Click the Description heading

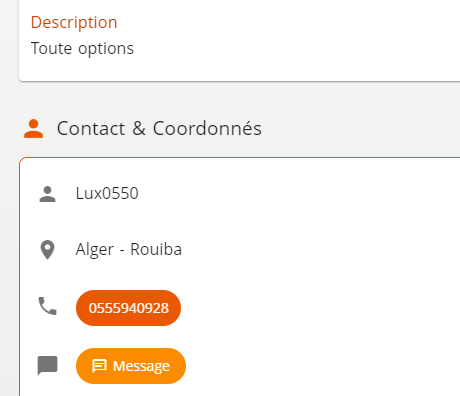(74, 23)
